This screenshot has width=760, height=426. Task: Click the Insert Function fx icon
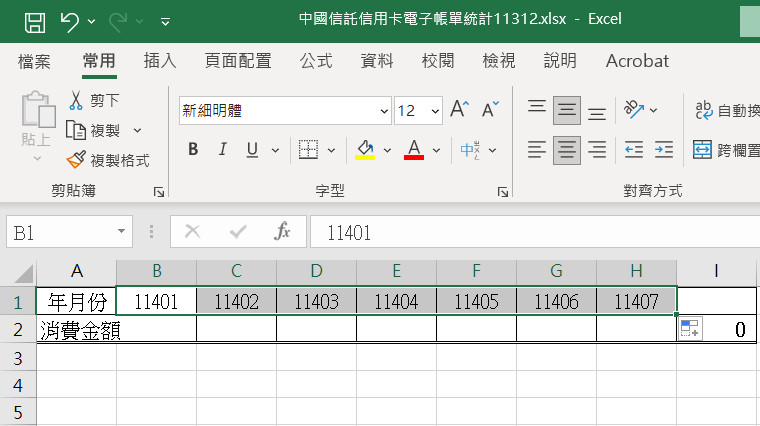pyautogui.click(x=283, y=232)
